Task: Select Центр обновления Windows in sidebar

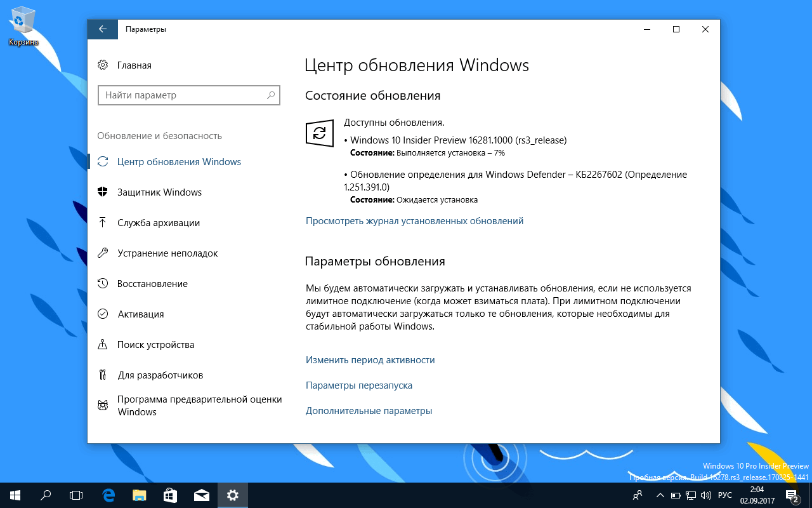Action: [180, 161]
